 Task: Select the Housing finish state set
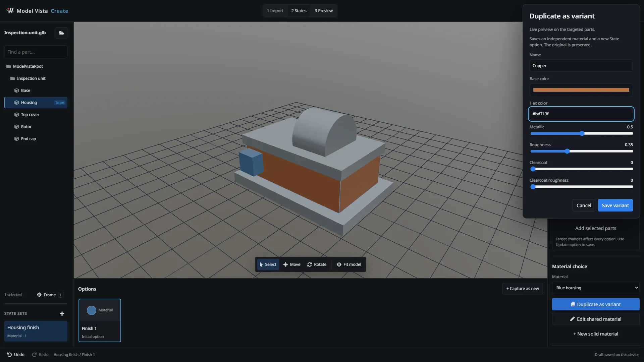36,331
